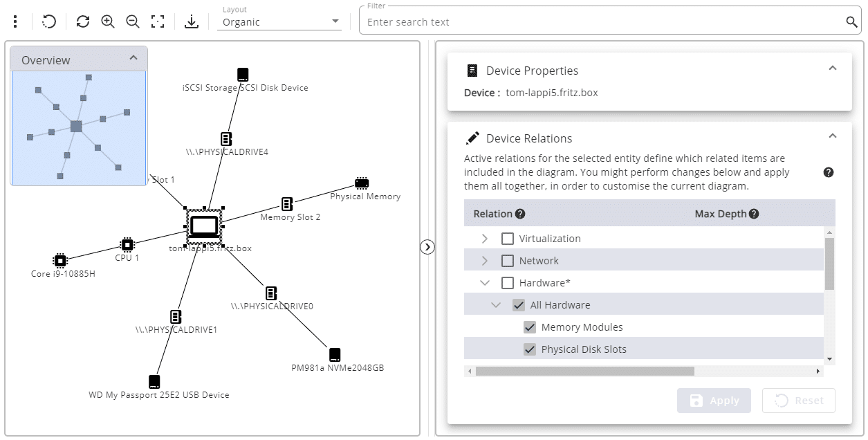
Task: Collapse the Device Properties panel
Action: pyautogui.click(x=833, y=68)
